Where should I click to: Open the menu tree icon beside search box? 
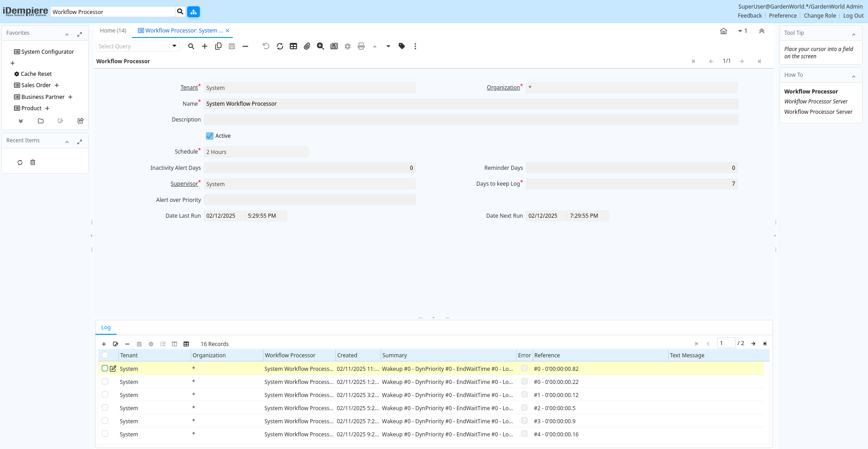[x=193, y=12]
